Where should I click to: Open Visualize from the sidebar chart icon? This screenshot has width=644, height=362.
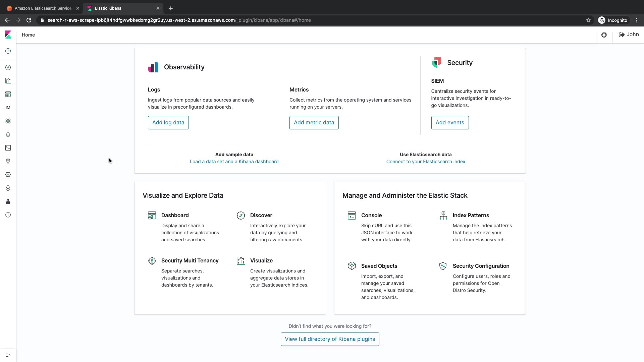8,81
